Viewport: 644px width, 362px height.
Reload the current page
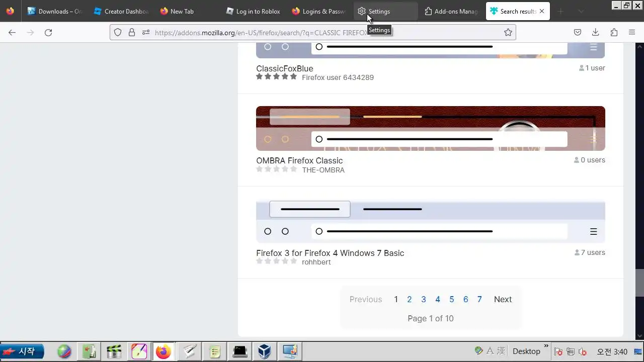pos(48,32)
